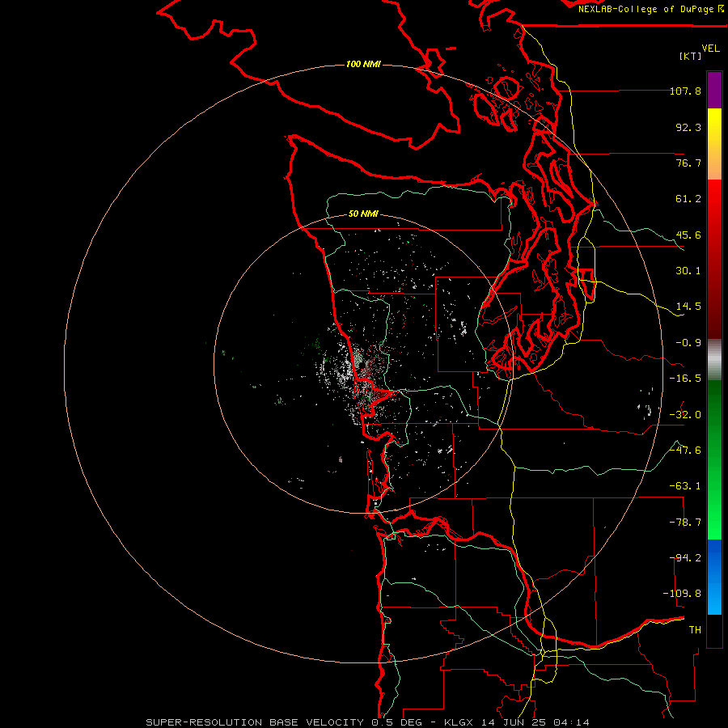Screen dimensions: 728x728
Task: Select the 100 NMI range ring label
Action: click(363, 64)
